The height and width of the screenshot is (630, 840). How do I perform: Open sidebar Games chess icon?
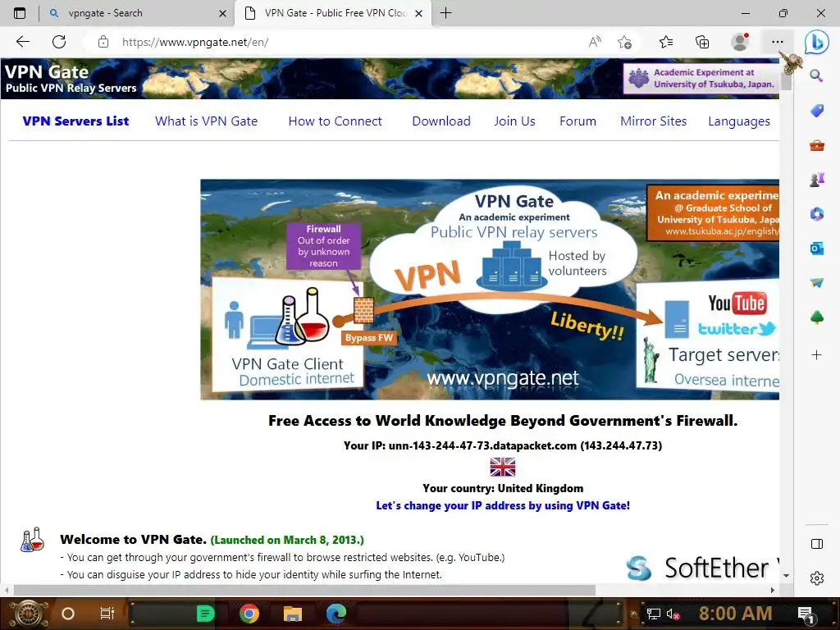pyautogui.click(x=816, y=180)
